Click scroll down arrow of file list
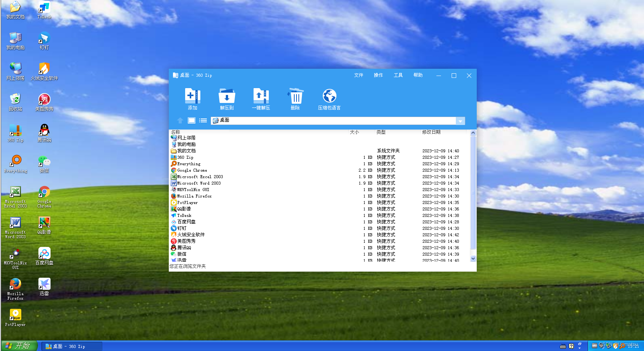This screenshot has height=351, width=644. [x=473, y=259]
